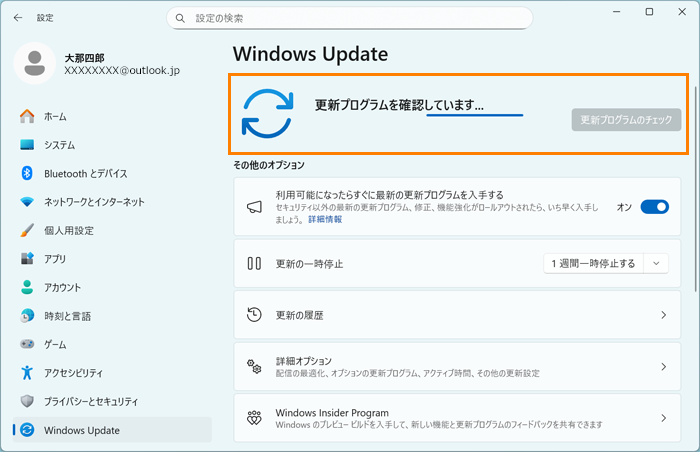
Task: Select Windows Update in sidebar
Action: pyautogui.click(x=112, y=430)
